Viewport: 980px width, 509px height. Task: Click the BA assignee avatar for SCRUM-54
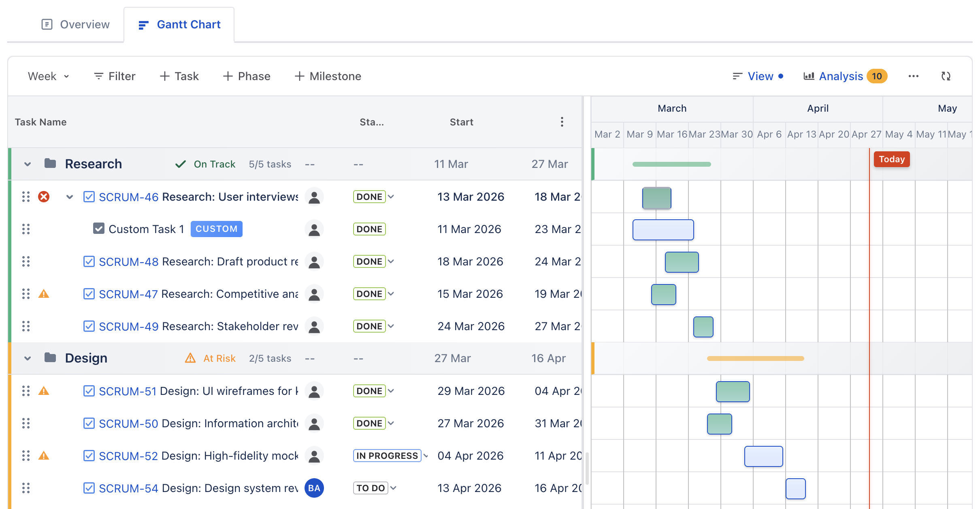(314, 488)
